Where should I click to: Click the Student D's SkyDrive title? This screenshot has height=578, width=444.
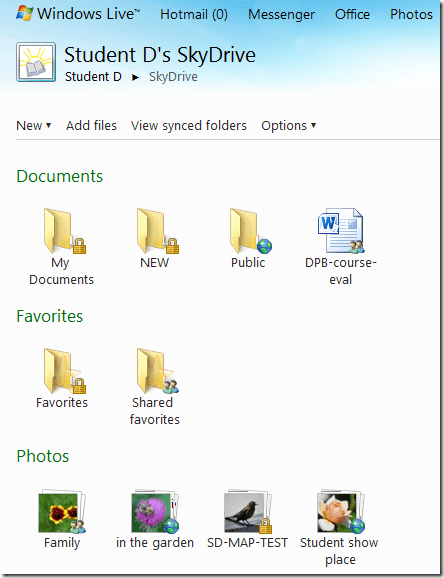160,55
